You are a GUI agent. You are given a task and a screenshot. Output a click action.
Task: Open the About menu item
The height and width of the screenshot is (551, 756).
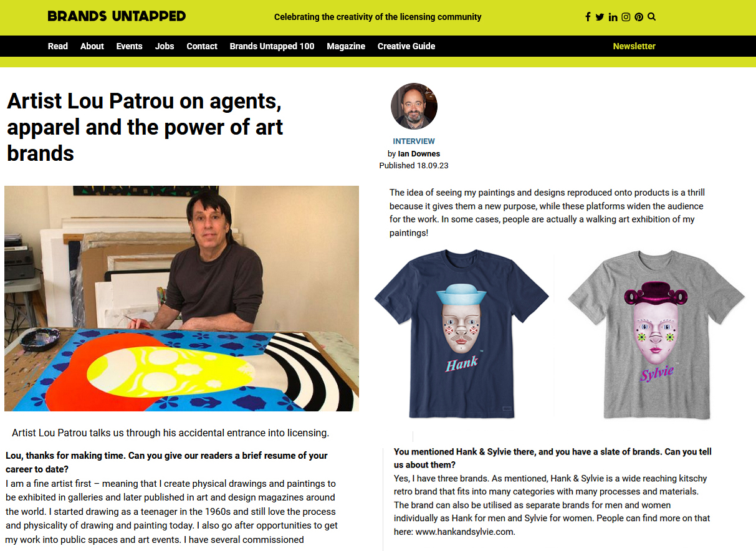click(92, 46)
